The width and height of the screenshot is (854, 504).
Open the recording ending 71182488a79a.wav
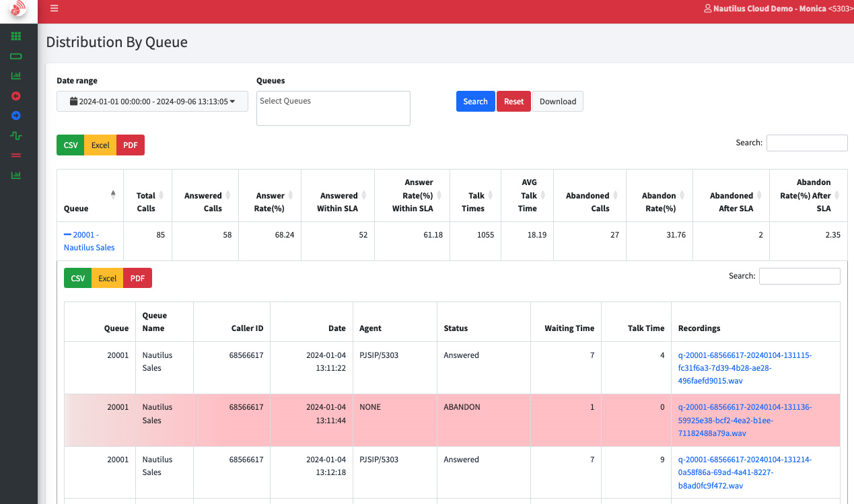(745, 420)
